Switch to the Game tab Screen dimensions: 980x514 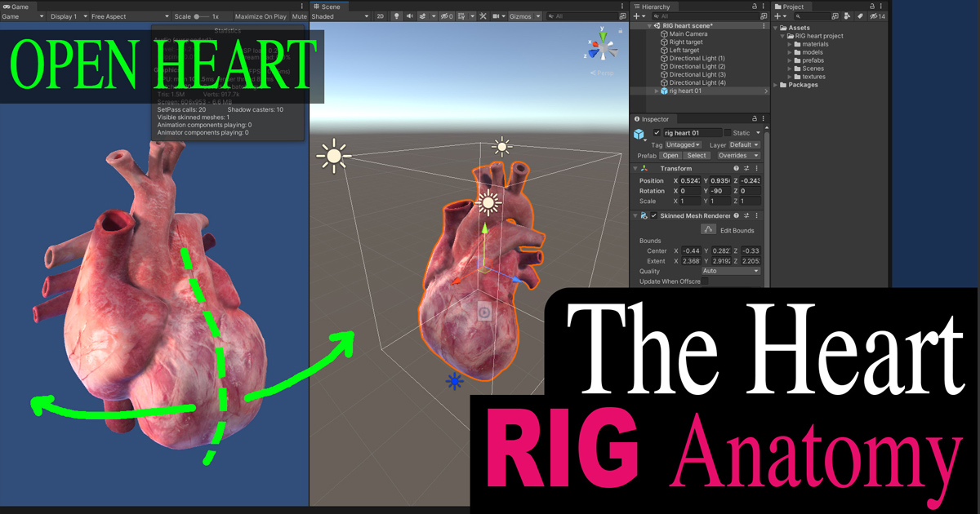coord(16,6)
